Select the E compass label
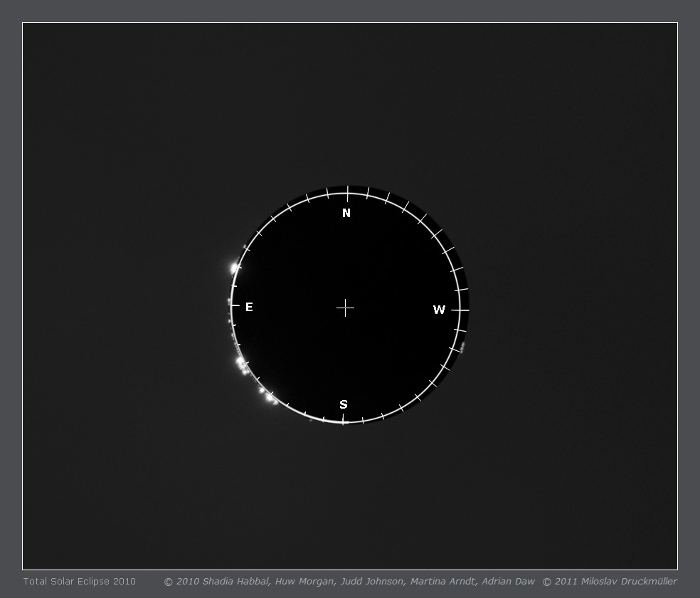The width and height of the screenshot is (700, 598). coord(249,308)
